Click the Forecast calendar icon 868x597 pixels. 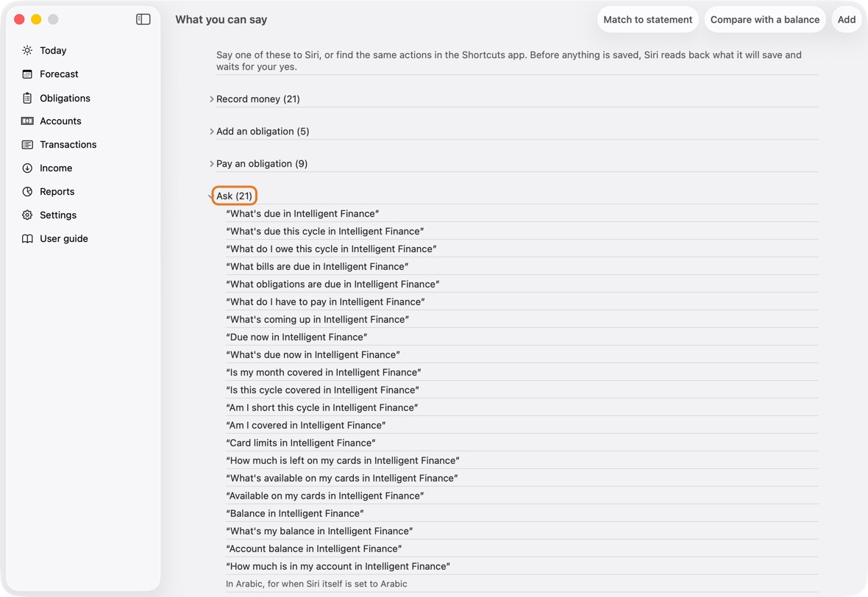pyautogui.click(x=27, y=74)
